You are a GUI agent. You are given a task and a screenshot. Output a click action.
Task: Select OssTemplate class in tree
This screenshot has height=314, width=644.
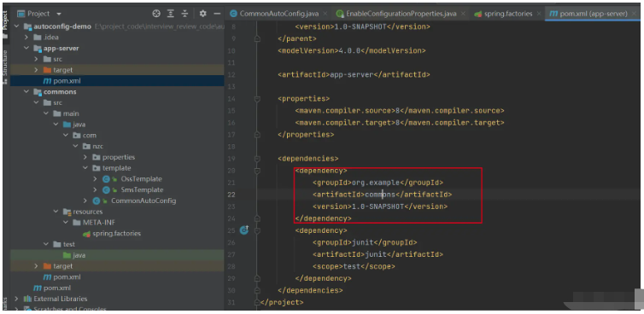pos(132,179)
